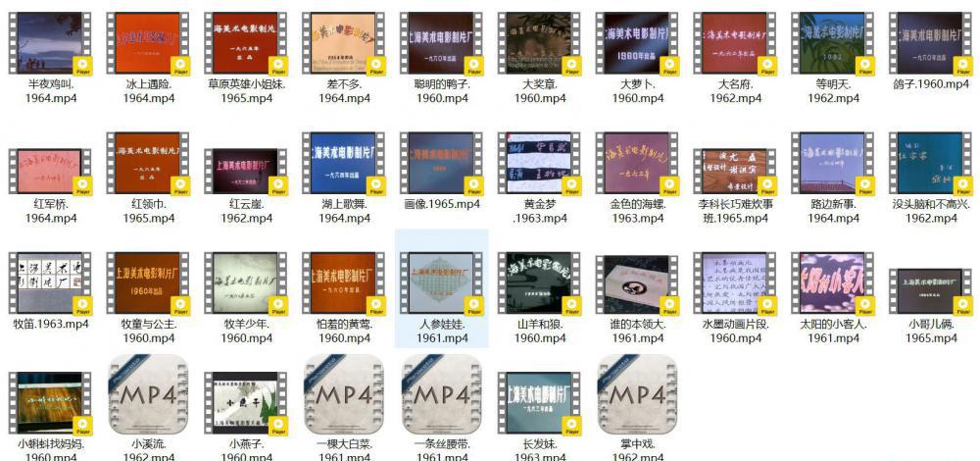980x461 pixels.
Task: Pick the 湖上歌舞.1964.mp4 video icon
Action: point(344,163)
